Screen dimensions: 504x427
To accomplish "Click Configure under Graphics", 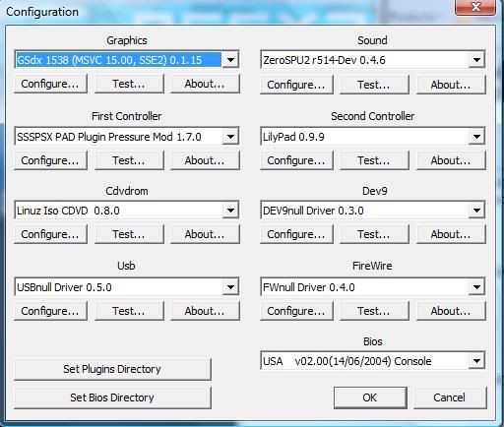I will point(50,84).
